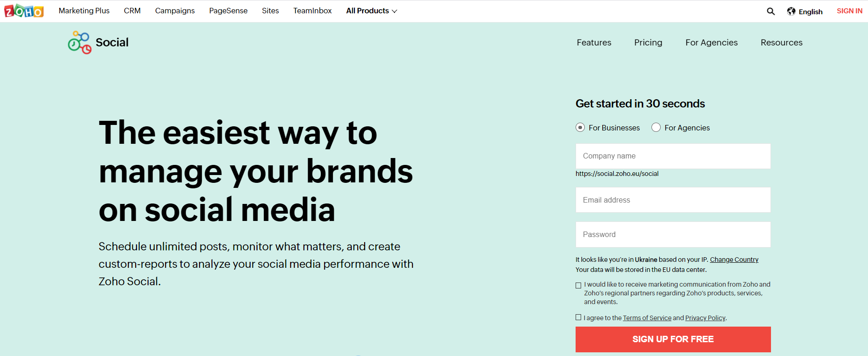Click the Zoho logo
The width and height of the screenshot is (868, 356).
23,10
